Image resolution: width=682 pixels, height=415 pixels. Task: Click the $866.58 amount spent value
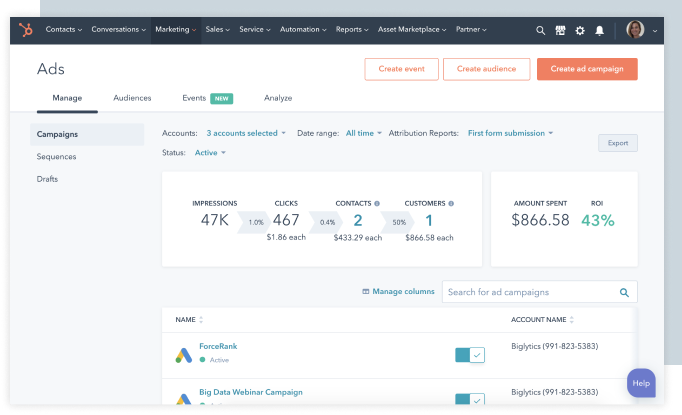(540, 220)
